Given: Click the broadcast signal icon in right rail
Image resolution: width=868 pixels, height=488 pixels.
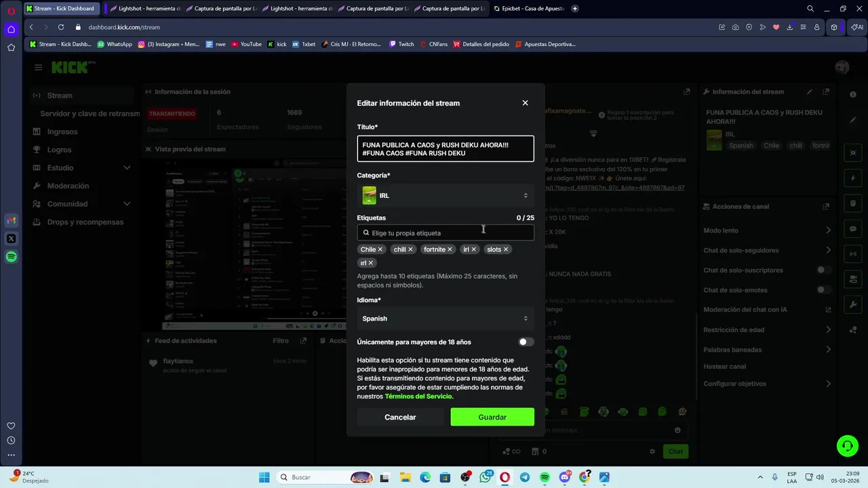Looking at the screenshot, I should [x=853, y=255].
